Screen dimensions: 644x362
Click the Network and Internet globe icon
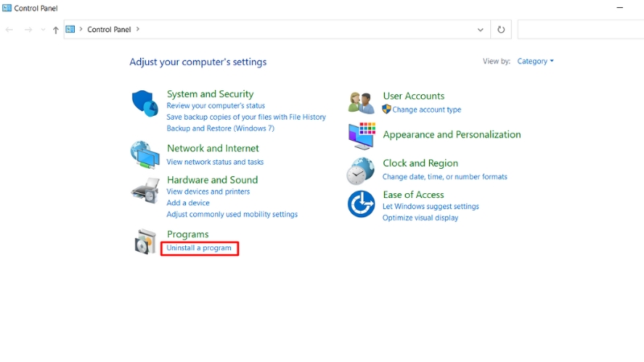tap(145, 154)
